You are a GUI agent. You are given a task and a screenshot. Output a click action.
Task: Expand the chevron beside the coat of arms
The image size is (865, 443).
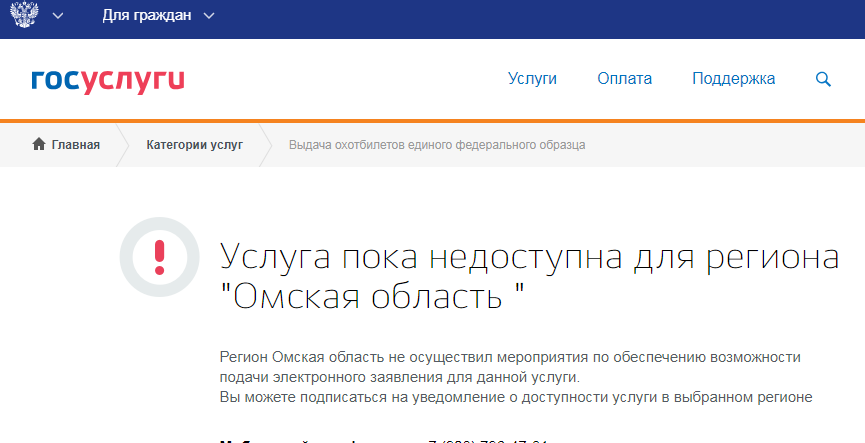57,15
